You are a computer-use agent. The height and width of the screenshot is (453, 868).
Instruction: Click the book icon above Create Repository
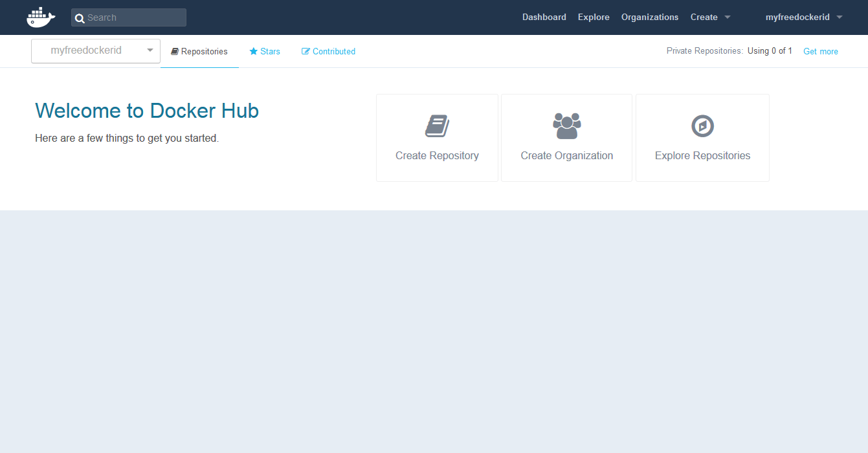pos(437,126)
